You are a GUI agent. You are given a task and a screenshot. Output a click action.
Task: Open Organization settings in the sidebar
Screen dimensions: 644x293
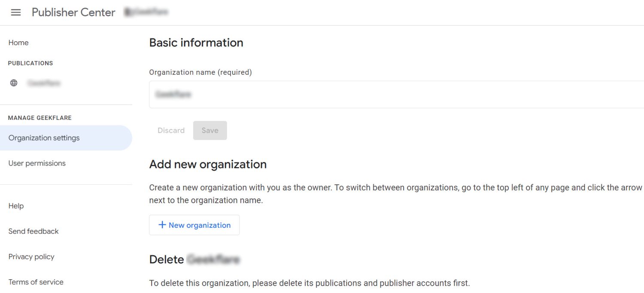tap(44, 138)
